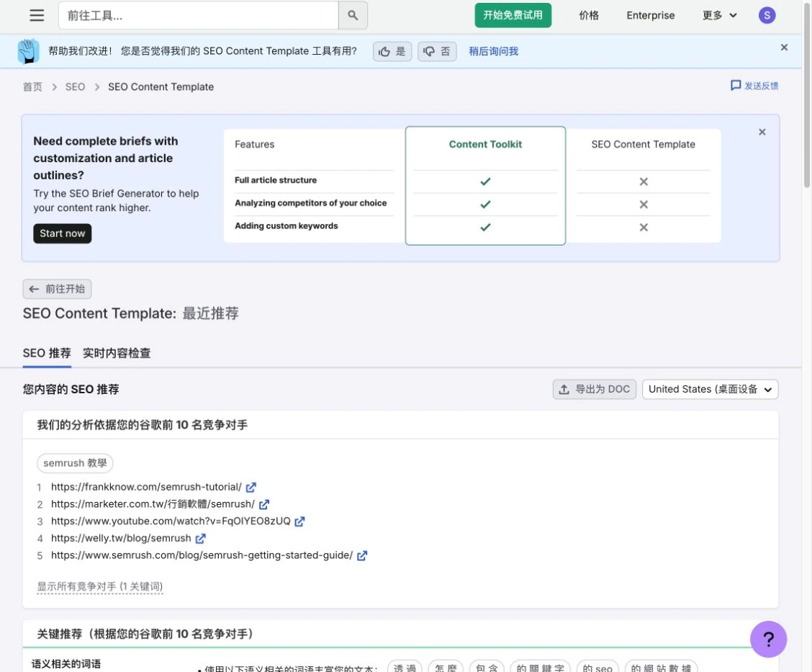Open the United States location dropdown
Screen dimensions: 812x672
pyautogui.click(x=710, y=389)
